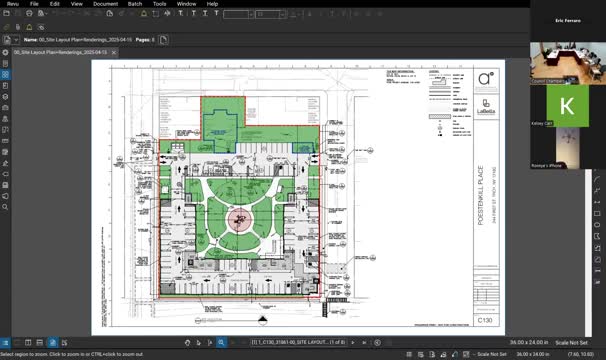Open the Stamps panel icon

pyautogui.click(x=5, y=119)
